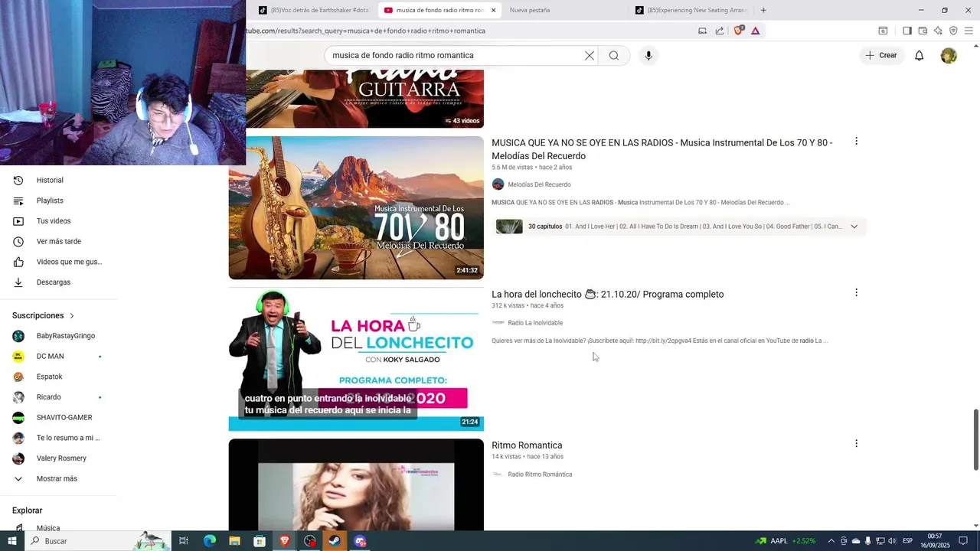Open La hora del lonchecito video title
Screen dimensions: 980x551
607,294
